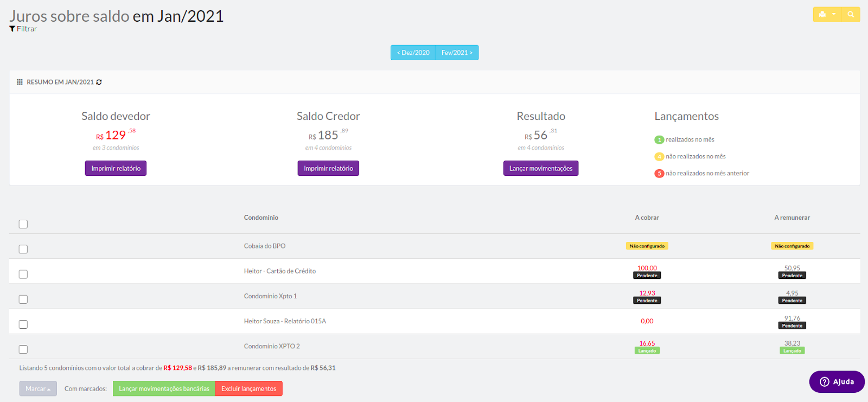
Task: Click Resultado amount R$ 56
Action: [541, 134]
